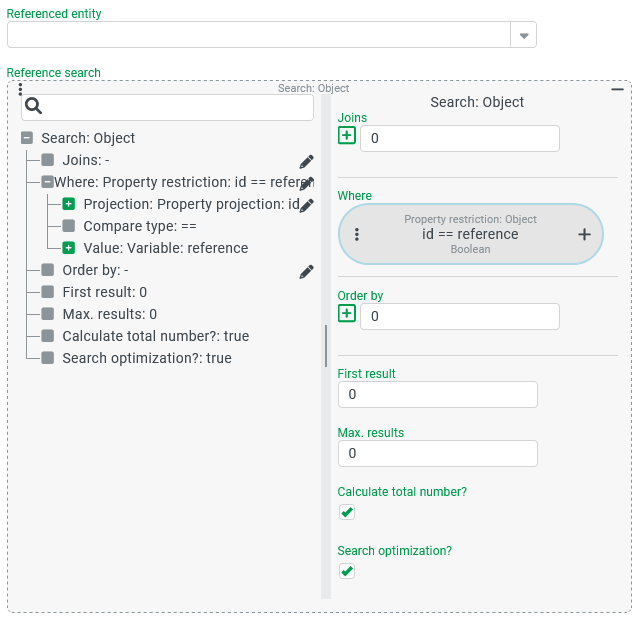This screenshot has width=639, height=617.
Task: Uncheck the Calculate total number checkbox
Action: [x=347, y=512]
